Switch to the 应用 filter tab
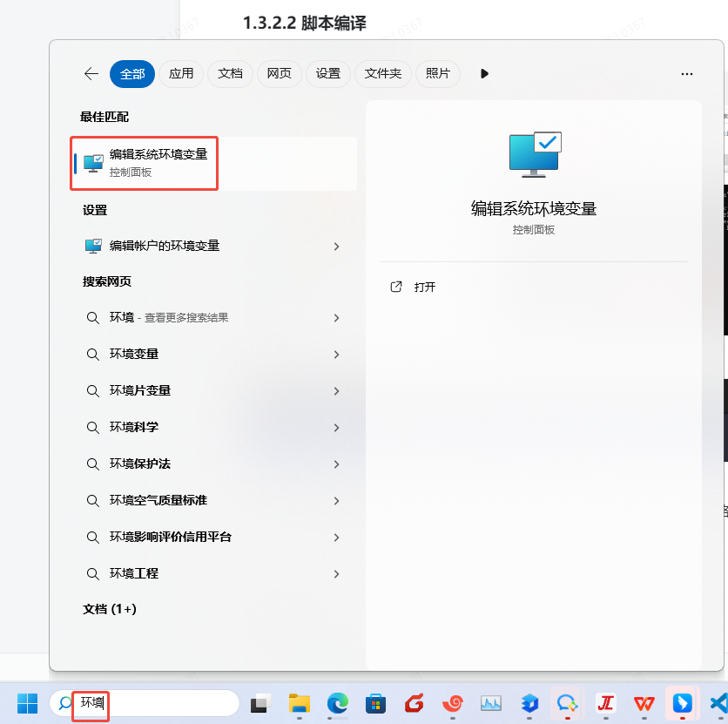 181,74
